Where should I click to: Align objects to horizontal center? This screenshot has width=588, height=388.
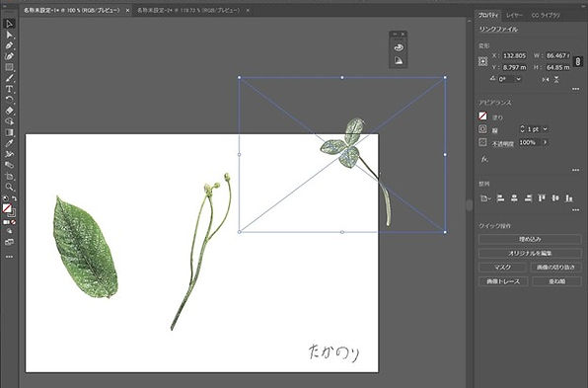point(515,198)
